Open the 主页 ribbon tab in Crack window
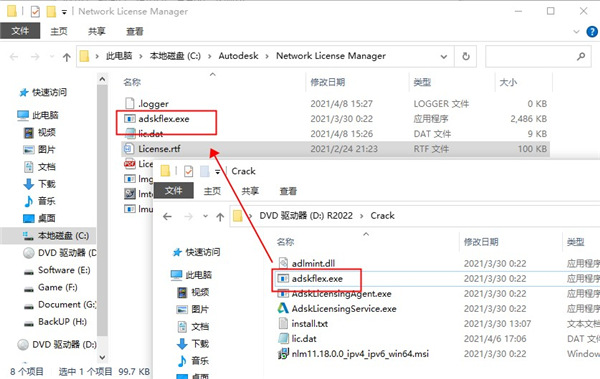 coord(212,191)
